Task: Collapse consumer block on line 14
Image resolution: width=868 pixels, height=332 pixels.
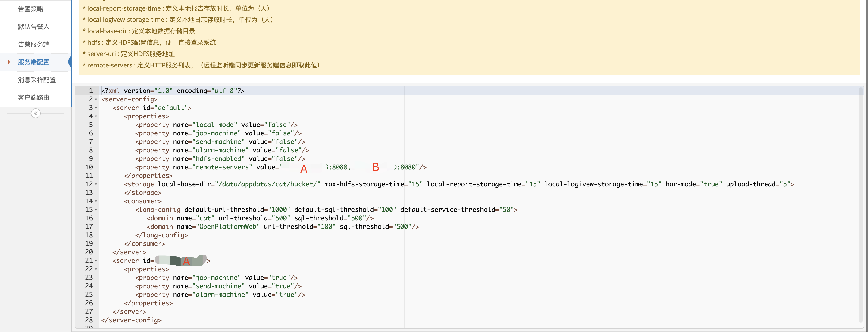Action: point(96,201)
